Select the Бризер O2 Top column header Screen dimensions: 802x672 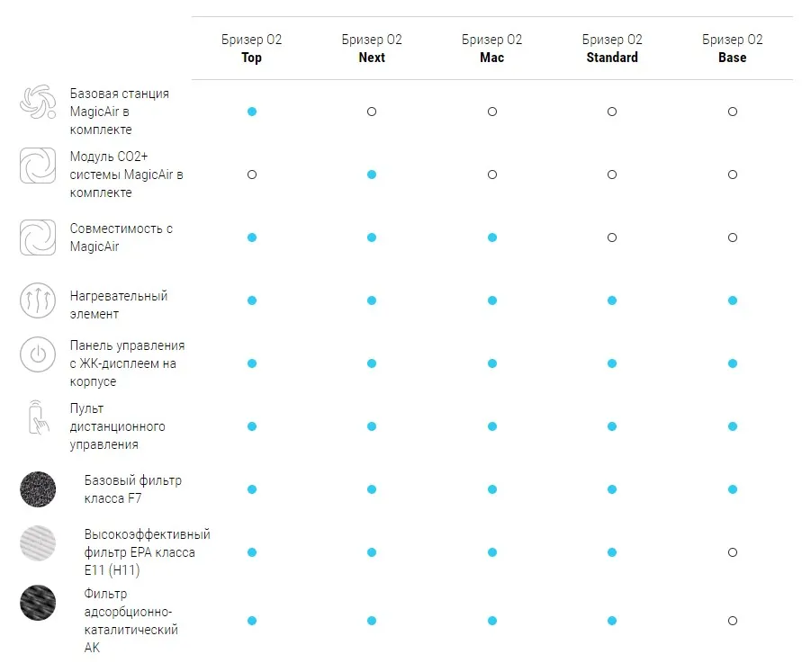(252, 49)
